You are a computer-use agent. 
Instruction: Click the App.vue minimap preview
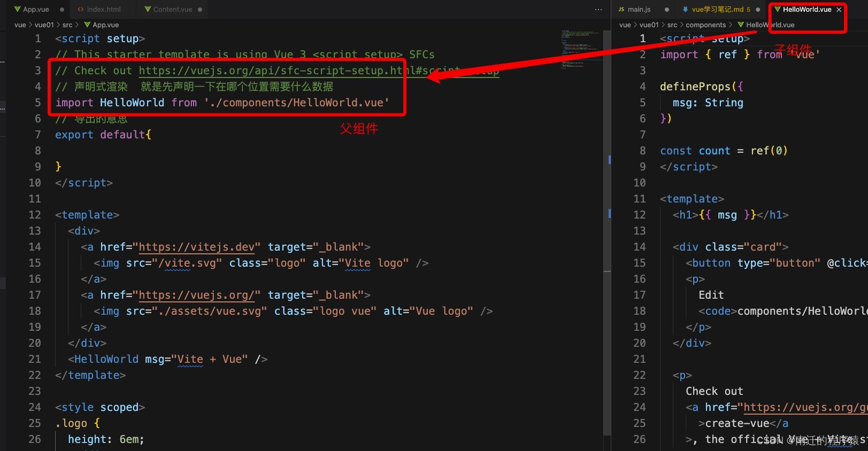click(580, 49)
